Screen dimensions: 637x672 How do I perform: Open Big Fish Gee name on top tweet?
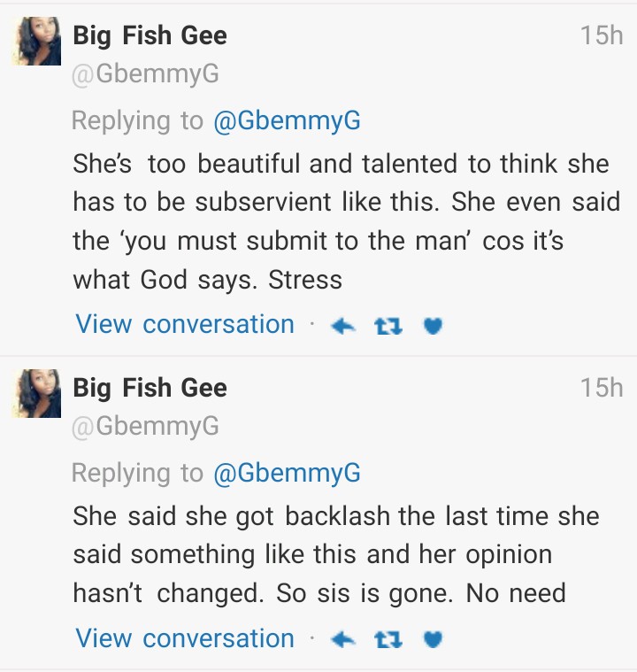pyautogui.click(x=150, y=36)
